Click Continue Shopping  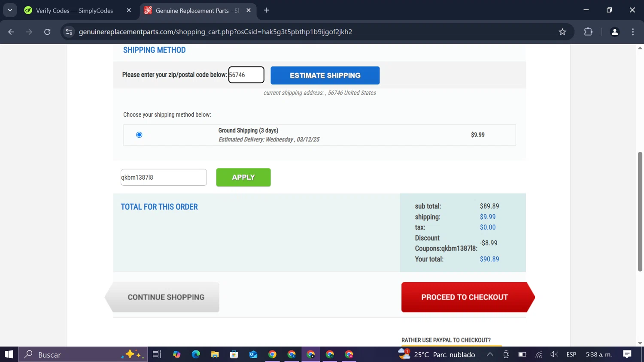click(x=162, y=297)
